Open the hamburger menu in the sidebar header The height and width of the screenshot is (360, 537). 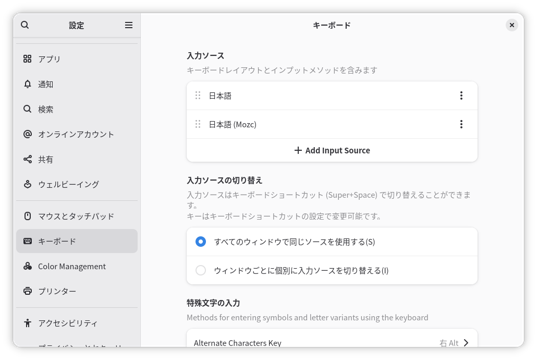click(x=128, y=25)
